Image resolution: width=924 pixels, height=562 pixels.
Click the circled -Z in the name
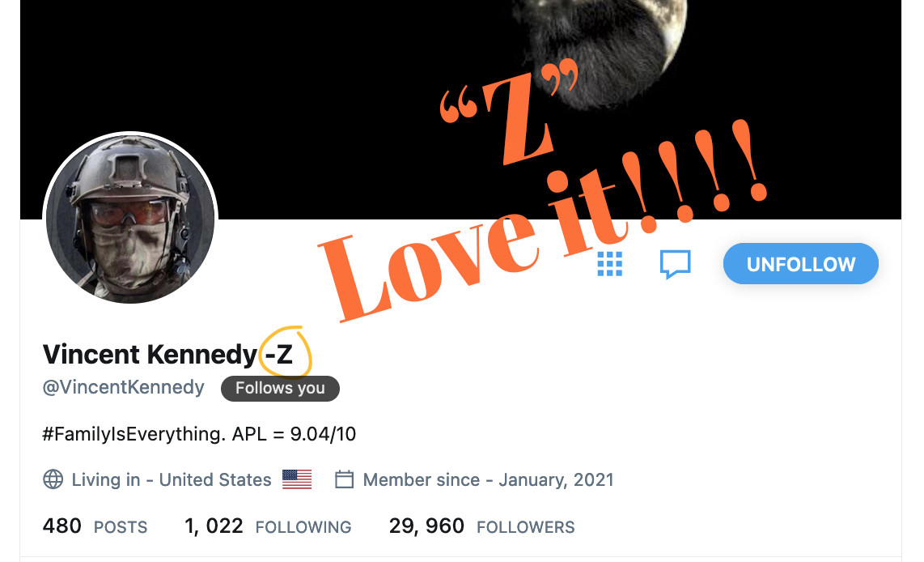pos(280,355)
